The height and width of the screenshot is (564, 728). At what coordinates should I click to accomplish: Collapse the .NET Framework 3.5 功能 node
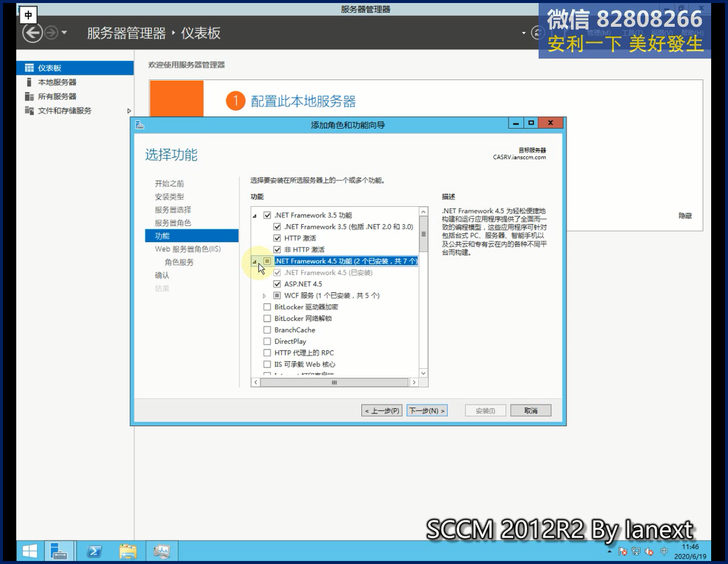coord(254,216)
